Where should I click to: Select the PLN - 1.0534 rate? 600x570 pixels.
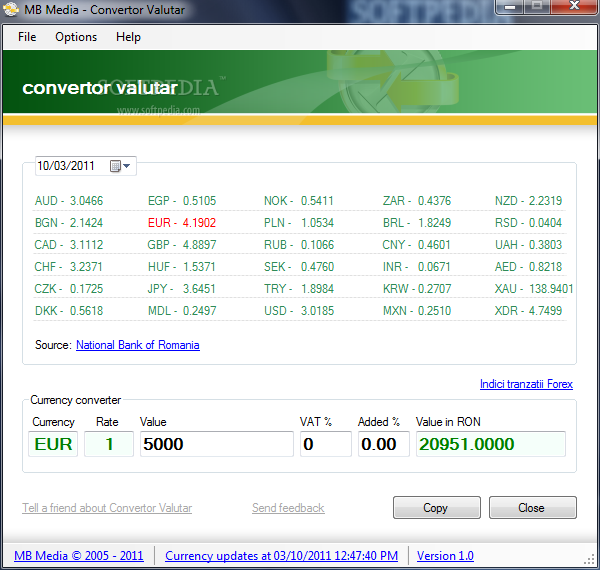point(299,223)
